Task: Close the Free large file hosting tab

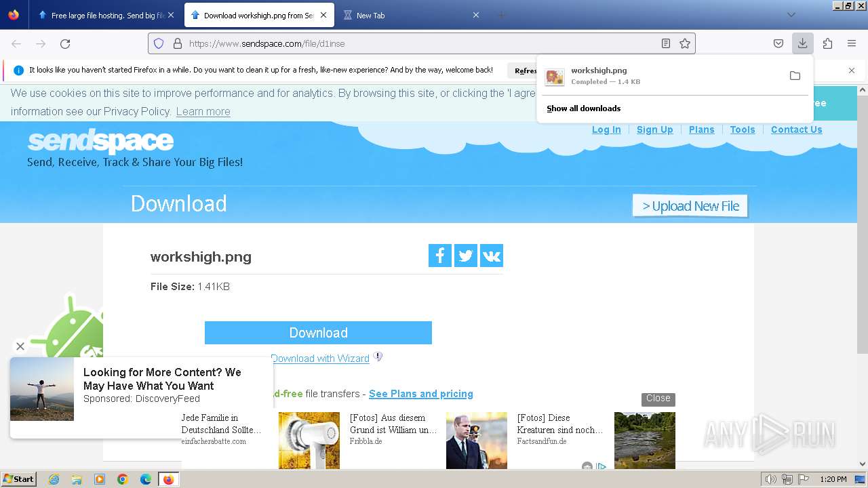Action: pos(171,15)
